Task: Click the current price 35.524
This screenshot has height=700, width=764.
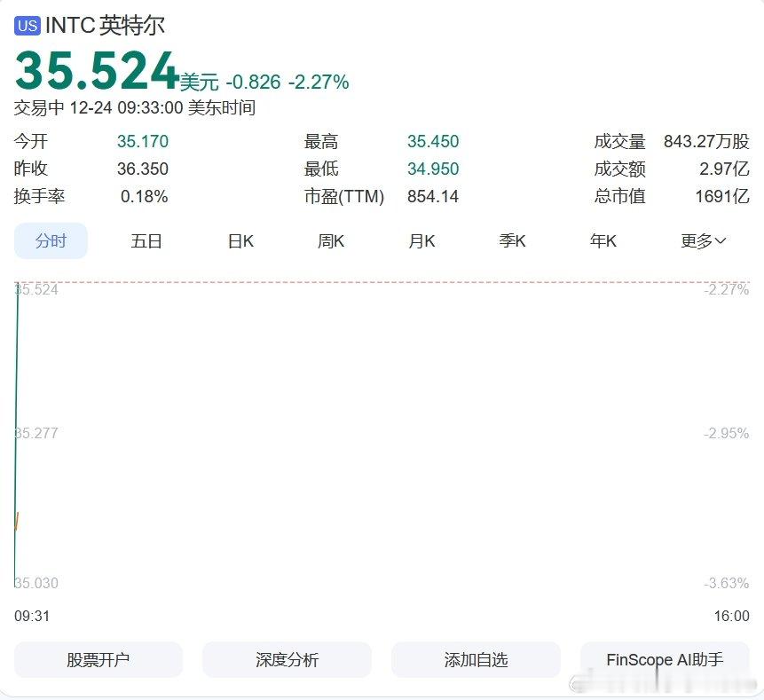Action: tap(98, 71)
